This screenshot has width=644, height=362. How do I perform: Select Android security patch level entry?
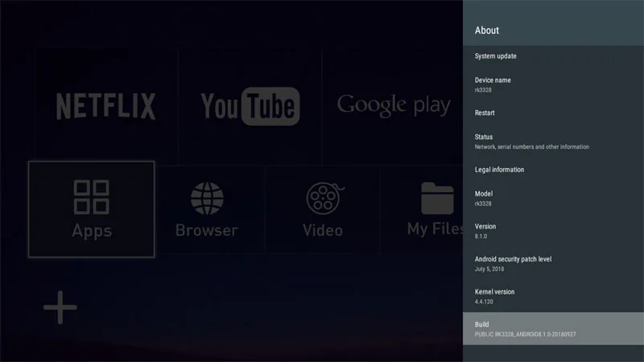(x=553, y=264)
